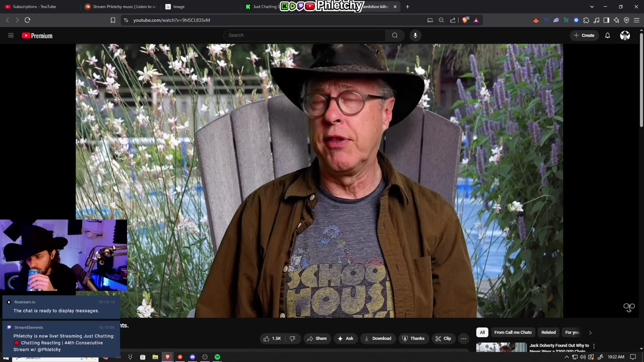Go to YouTube Premium home logo
Screen dimensions: 644x362
point(37,35)
